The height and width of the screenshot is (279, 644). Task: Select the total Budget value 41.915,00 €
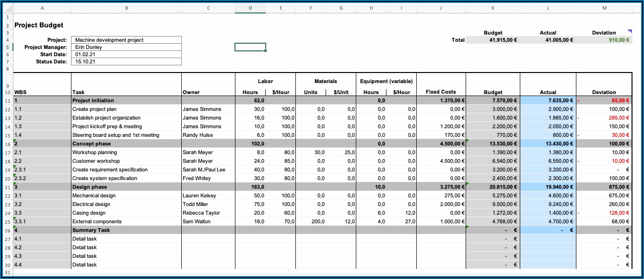click(493, 40)
